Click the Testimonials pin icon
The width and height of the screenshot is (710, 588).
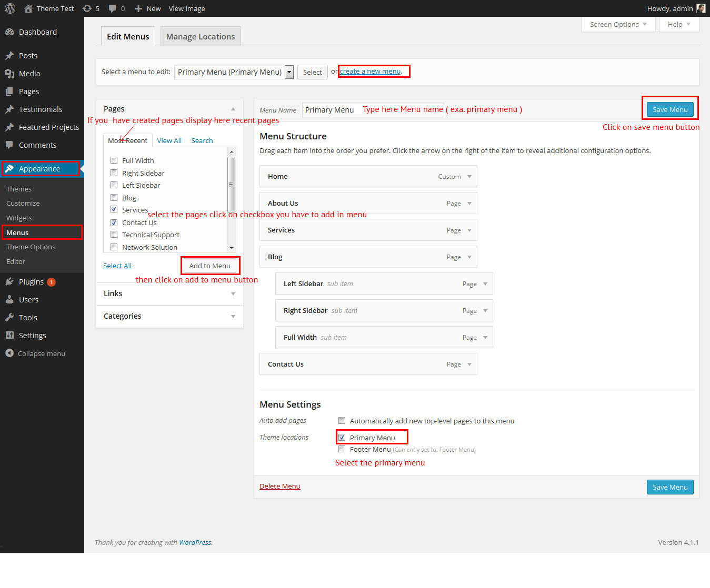[9, 109]
